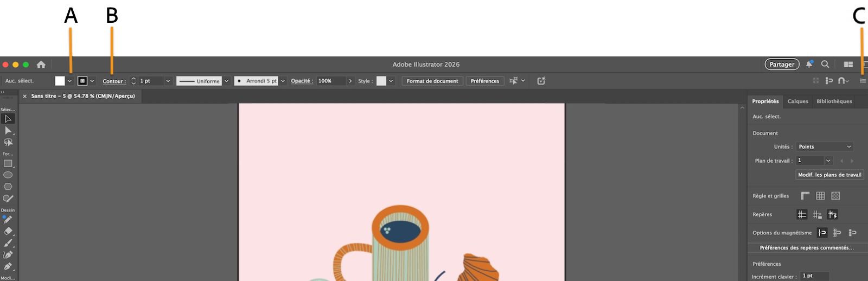Show grid icon in Règle et grilles

(820, 196)
